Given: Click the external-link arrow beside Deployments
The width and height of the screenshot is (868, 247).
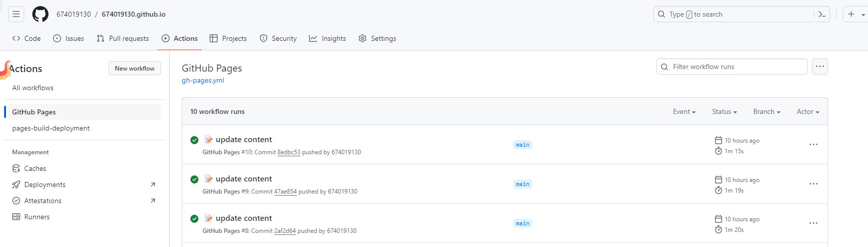Looking at the screenshot, I should point(153,184).
